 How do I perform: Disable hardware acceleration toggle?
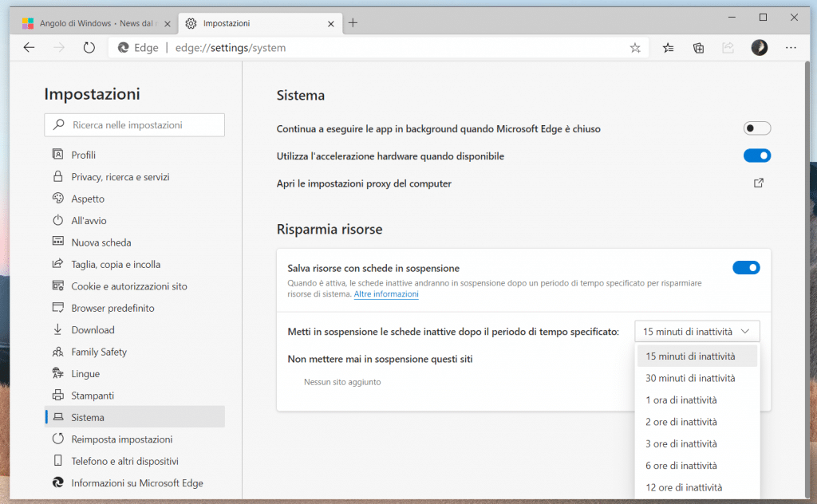pos(756,156)
